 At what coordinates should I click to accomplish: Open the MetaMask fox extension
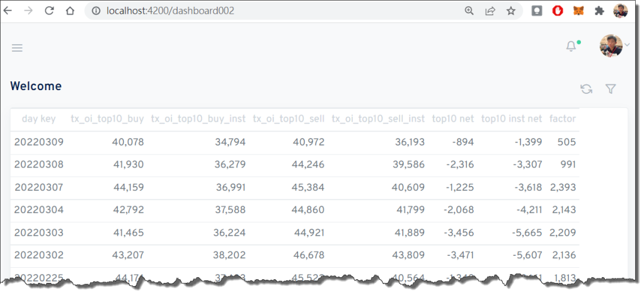(x=578, y=11)
